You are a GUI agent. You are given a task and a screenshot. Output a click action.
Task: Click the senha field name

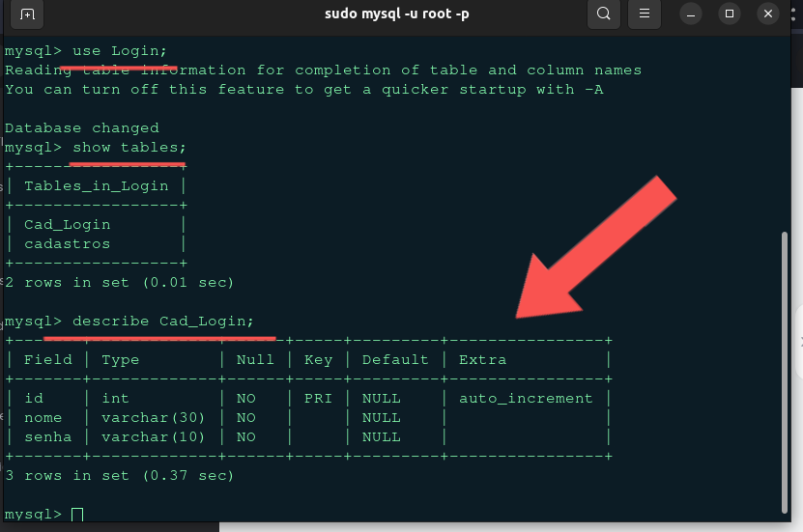[x=47, y=437]
